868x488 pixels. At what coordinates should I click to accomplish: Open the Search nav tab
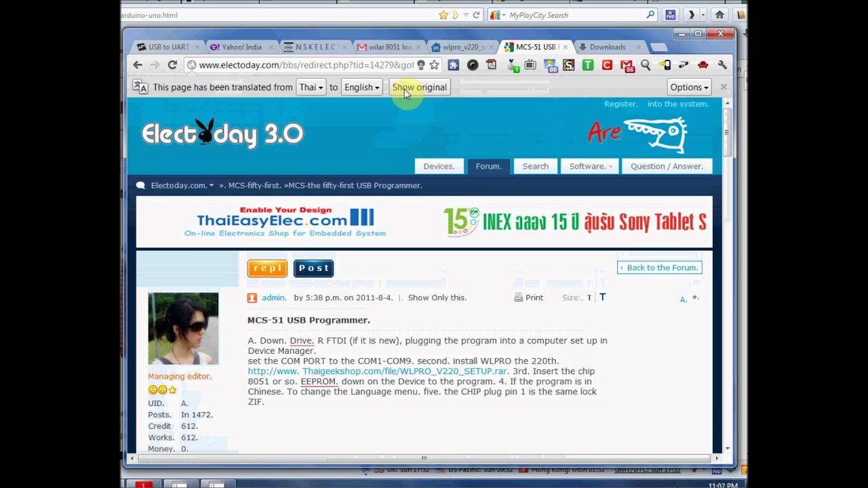536,166
